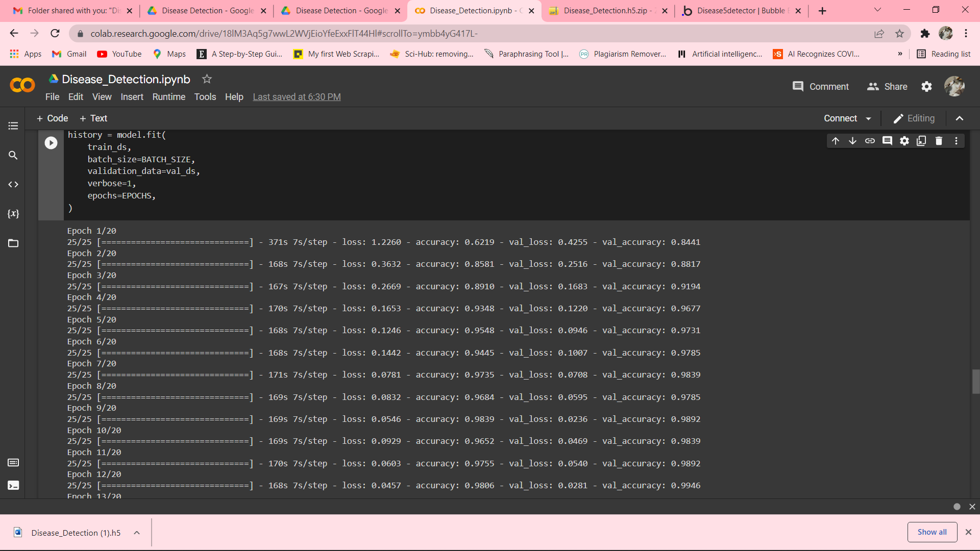Open the Files folder panel
This screenshot has height=551, width=980.
[x=13, y=243]
